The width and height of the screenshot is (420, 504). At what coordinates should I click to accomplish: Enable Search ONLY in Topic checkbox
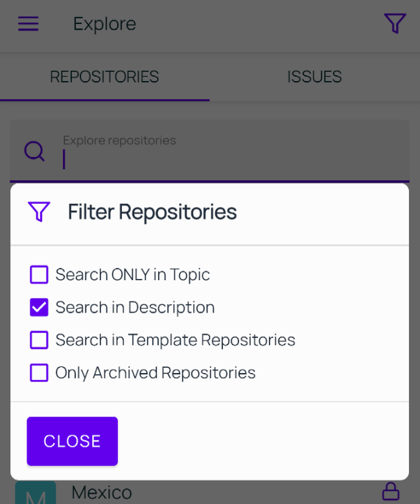click(39, 274)
